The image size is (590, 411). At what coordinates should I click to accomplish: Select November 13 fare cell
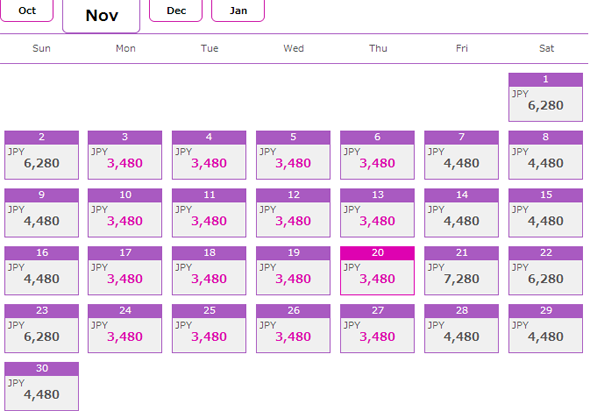377,213
